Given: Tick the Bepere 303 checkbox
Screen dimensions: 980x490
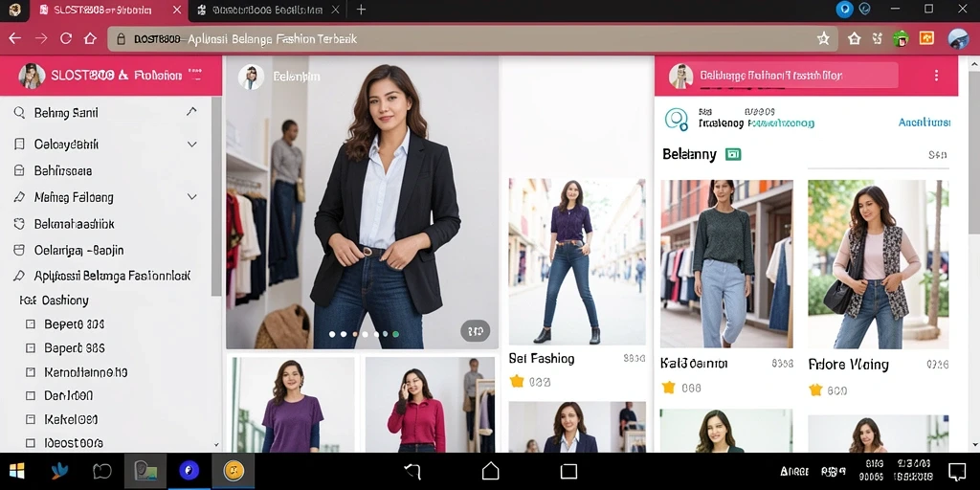Looking at the screenshot, I should (x=30, y=324).
